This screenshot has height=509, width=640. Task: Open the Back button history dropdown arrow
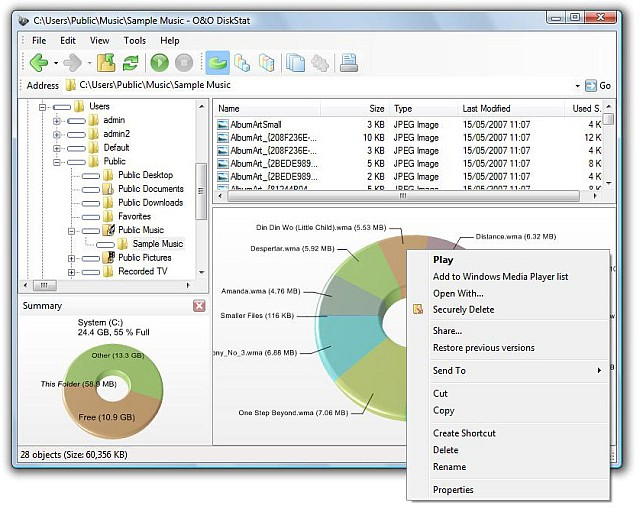point(56,63)
